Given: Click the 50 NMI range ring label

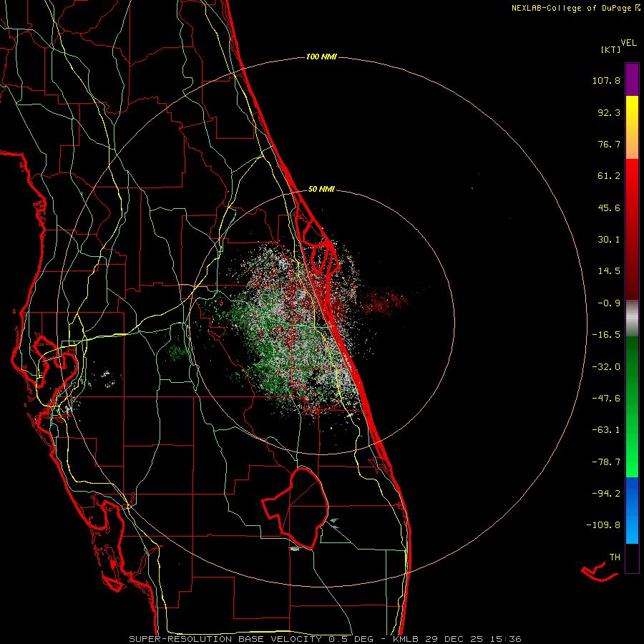Looking at the screenshot, I should [321, 189].
